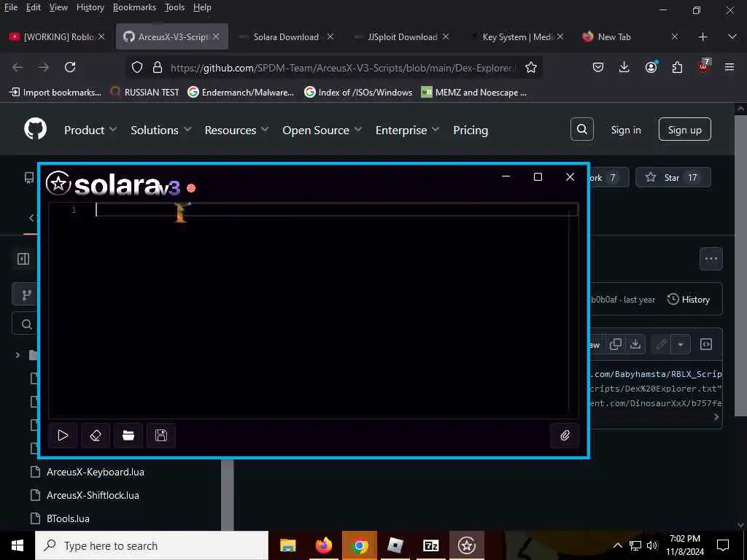Image resolution: width=747 pixels, height=560 pixels.
Task: Open the Tools menu
Action: (x=174, y=7)
